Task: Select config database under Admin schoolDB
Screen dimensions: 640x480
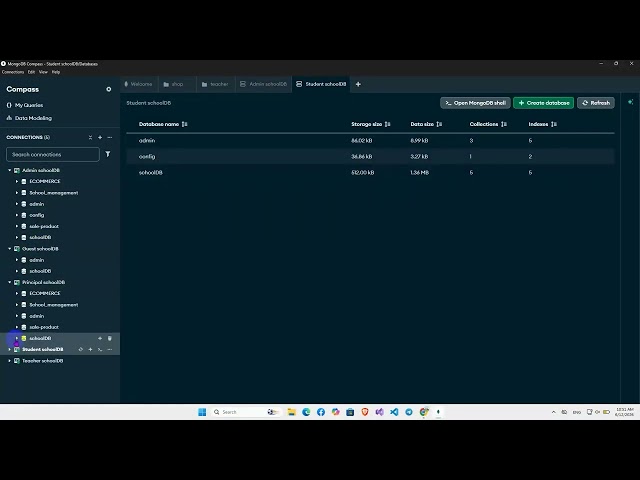Action: (x=37, y=215)
